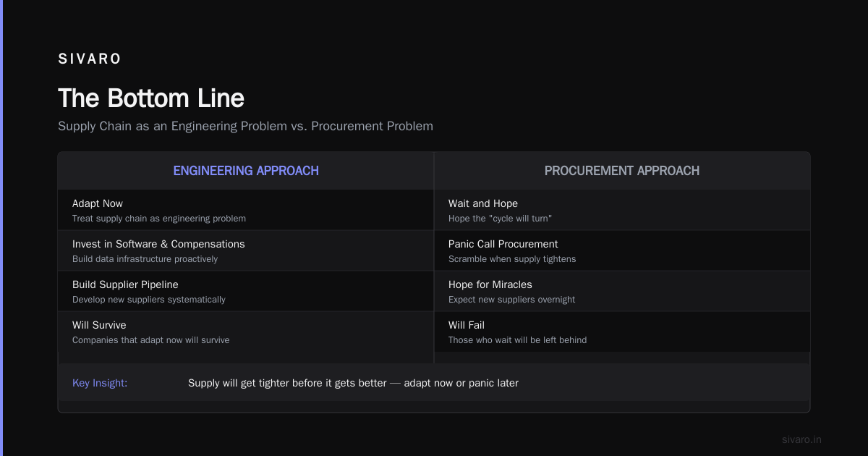Click the Supply Chain subtitle text
Screen dimensions: 868x456
[x=245, y=126]
